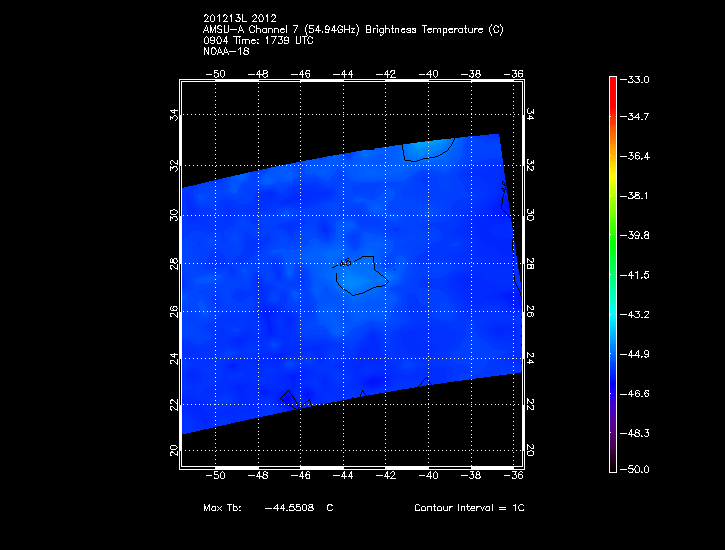Image resolution: width=725 pixels, height=550 pixels.
Task: Click the 'Contour Interval = 1C' text
Action: [469, 508]
